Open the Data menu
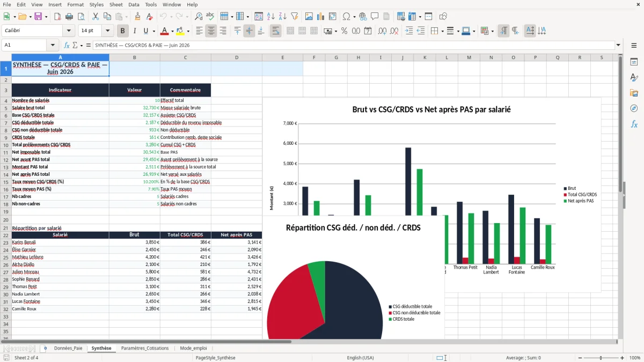644x362 pixels. 134,4
